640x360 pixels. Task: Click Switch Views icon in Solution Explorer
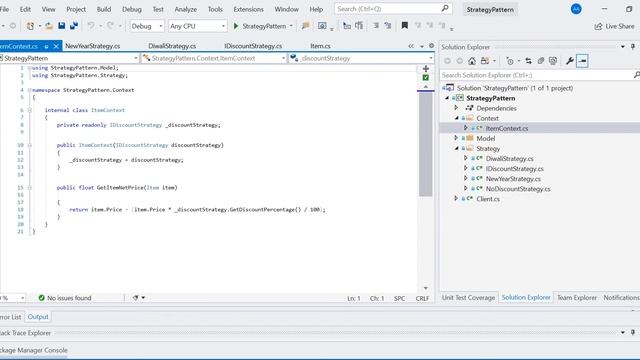point(485,61)
